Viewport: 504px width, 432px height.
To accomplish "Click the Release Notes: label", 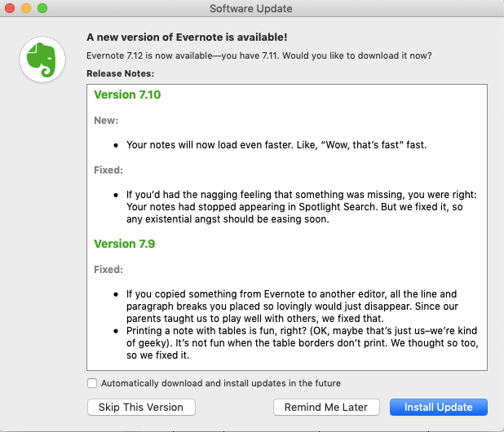I will click(x=120, y=73).
